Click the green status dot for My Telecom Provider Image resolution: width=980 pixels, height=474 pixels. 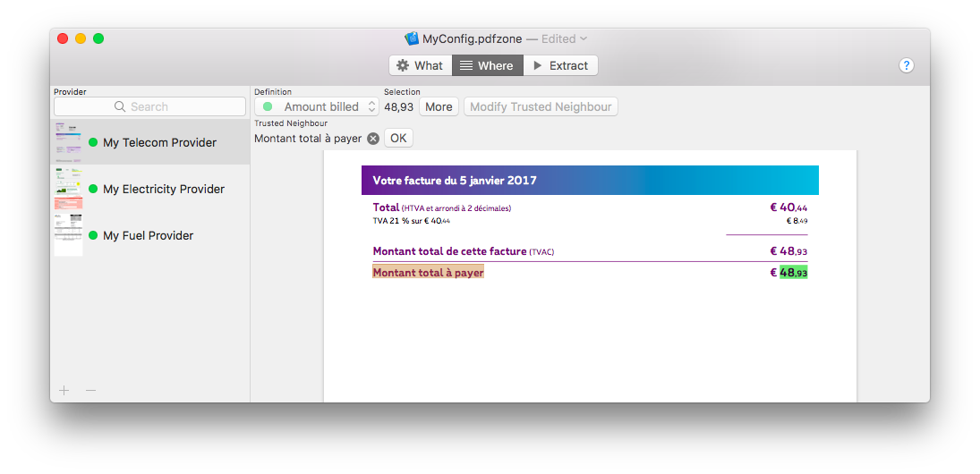(93, 142)
